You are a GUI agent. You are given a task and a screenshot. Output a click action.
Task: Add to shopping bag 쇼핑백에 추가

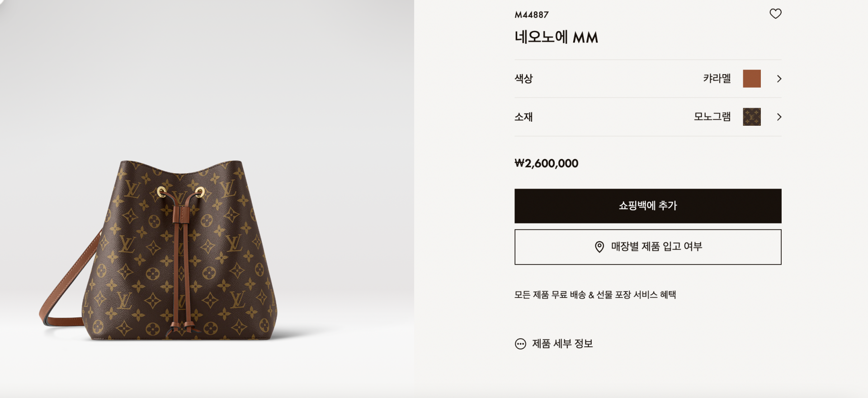648,206
